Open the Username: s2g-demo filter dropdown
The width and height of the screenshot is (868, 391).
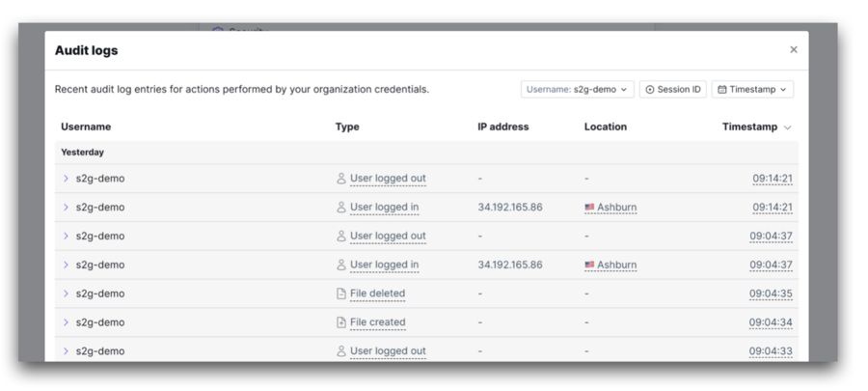point(577,89)
